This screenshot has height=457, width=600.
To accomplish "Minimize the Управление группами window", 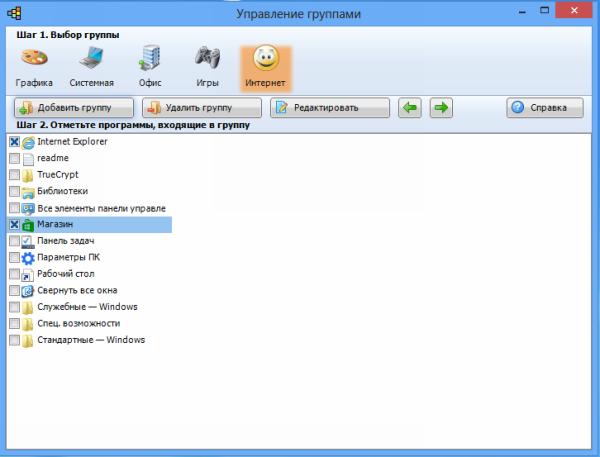I will pyautogui.click(x=522, y=10).
